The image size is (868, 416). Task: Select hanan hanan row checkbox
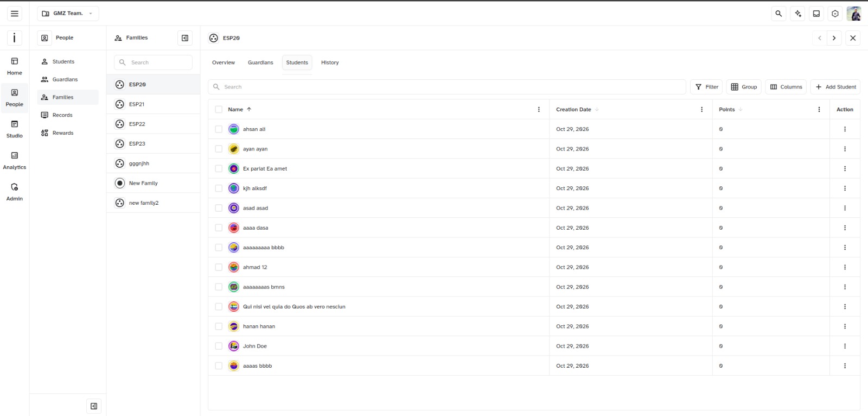tap(219, 326)
